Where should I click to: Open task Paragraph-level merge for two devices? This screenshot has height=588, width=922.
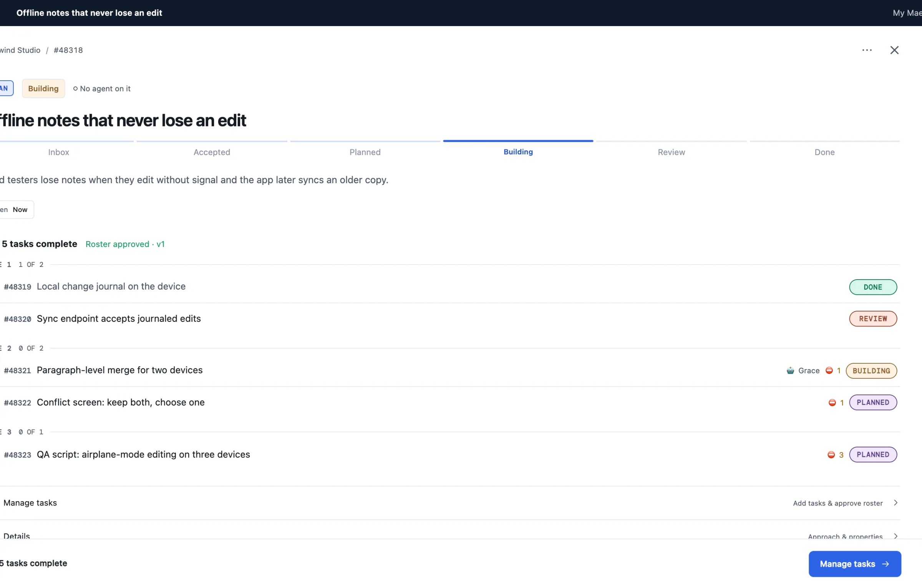point(119,370)
